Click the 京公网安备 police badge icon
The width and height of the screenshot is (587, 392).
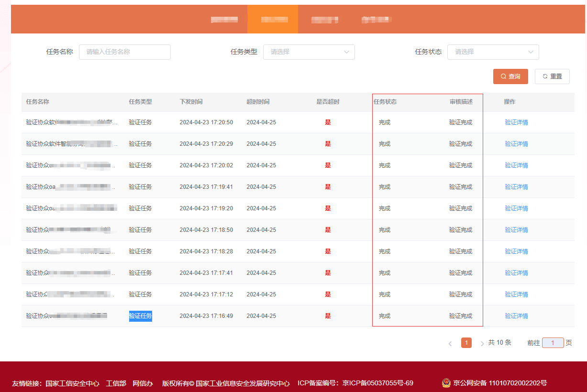pos(446,383)
